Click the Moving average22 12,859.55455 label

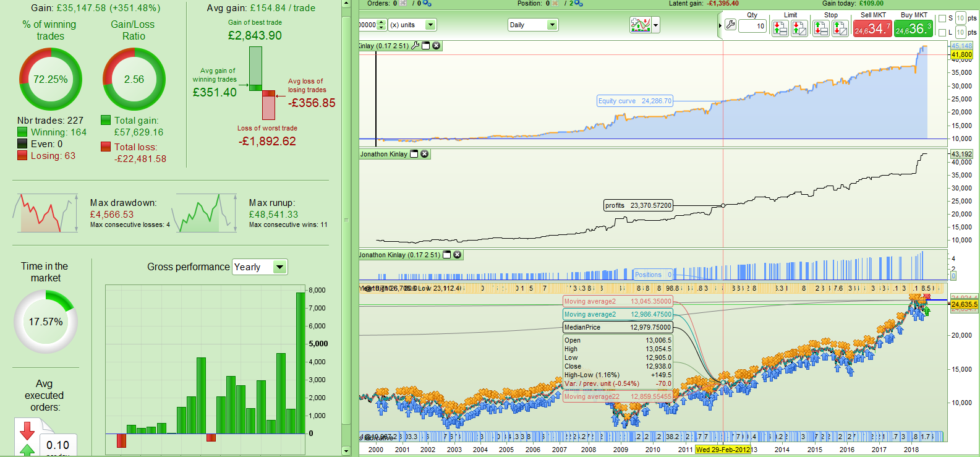[617, 396]
